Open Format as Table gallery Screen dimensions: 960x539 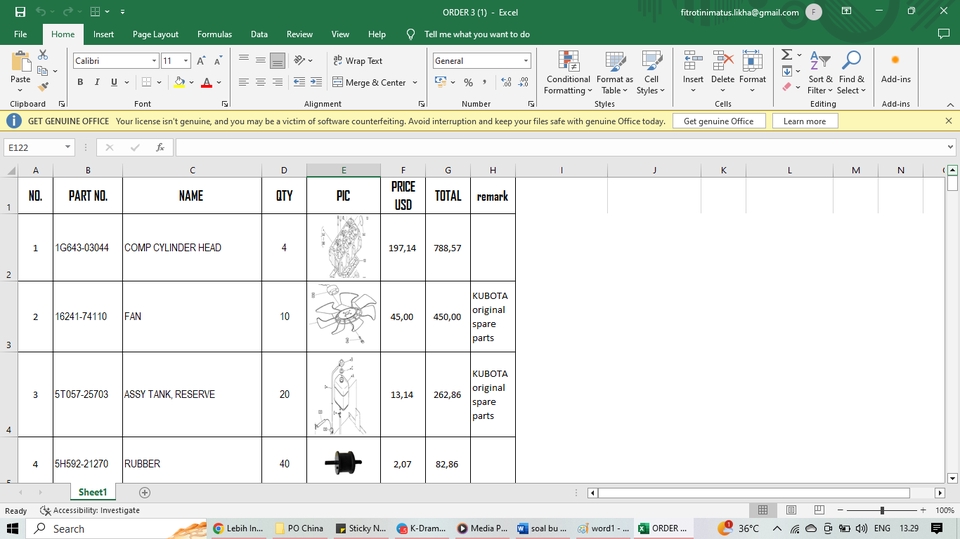(615, 73)
